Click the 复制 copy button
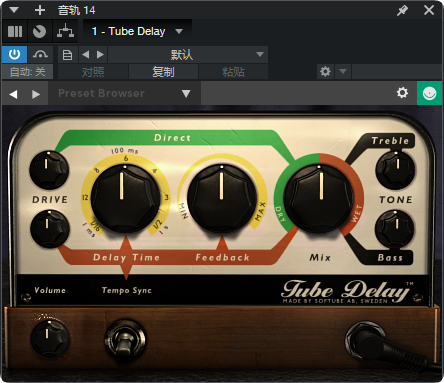Viewport: 444px width, 383px height. tap(163, 72)
